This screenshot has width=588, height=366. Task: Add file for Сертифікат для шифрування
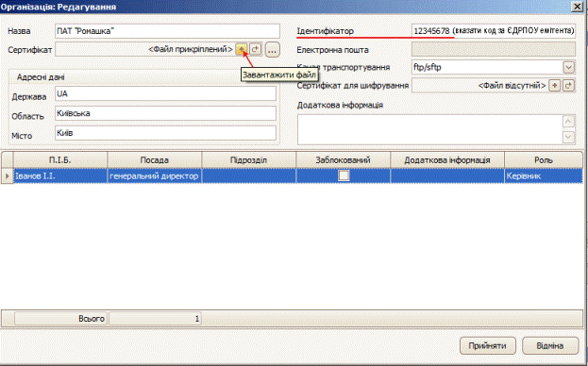(x=554, y=86)
